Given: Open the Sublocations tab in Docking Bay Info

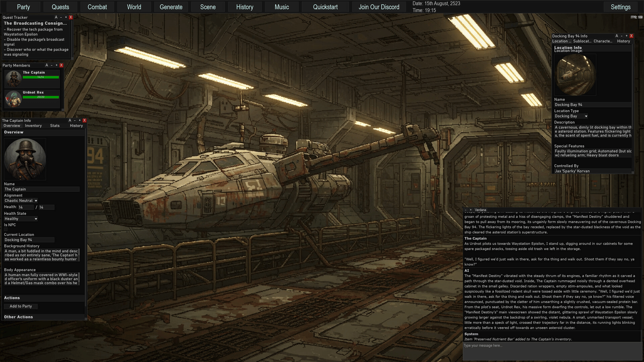Looking at the screenshot, I should coord(582,41).
